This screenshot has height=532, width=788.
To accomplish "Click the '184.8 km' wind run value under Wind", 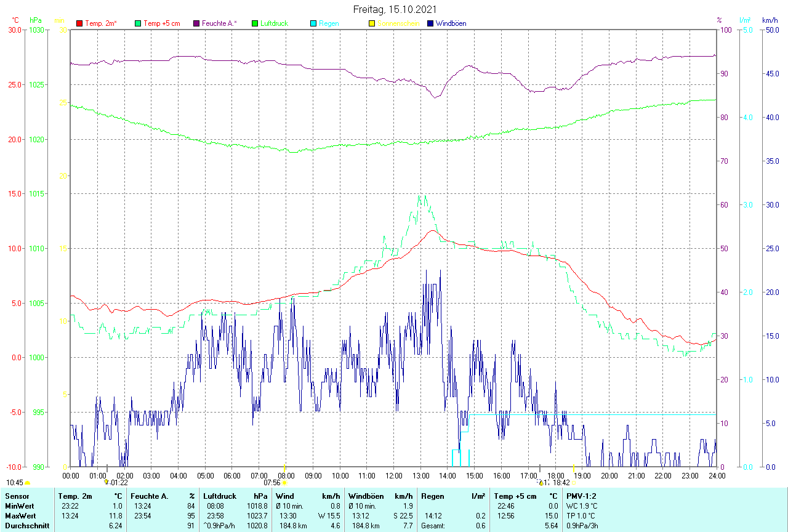I will pos(293,526).
